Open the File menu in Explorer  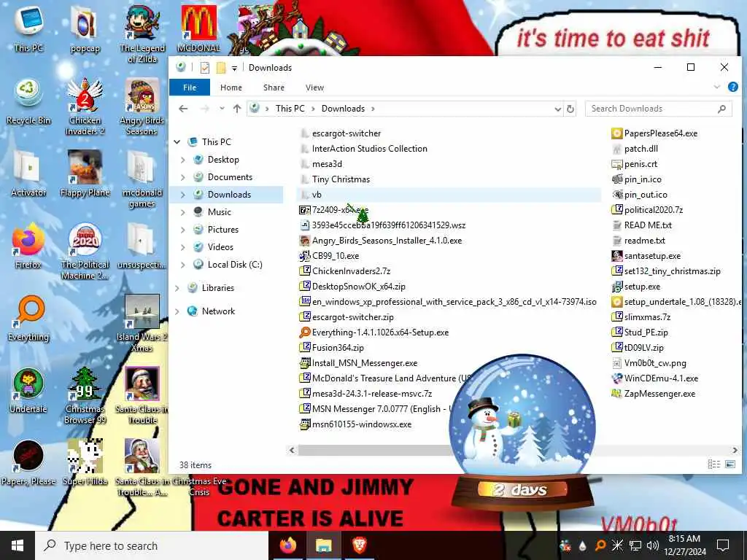point(190,87)
